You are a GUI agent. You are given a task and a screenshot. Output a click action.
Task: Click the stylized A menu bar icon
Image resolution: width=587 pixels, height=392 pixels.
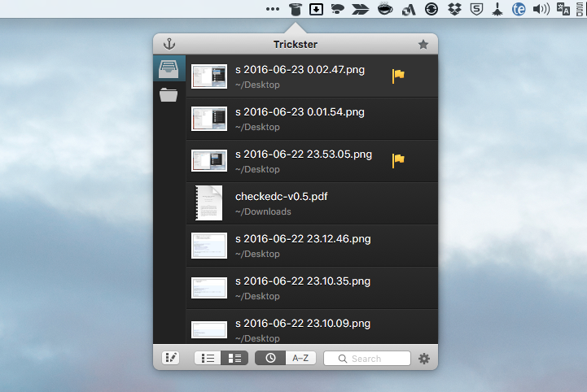[x=409, y=9]
